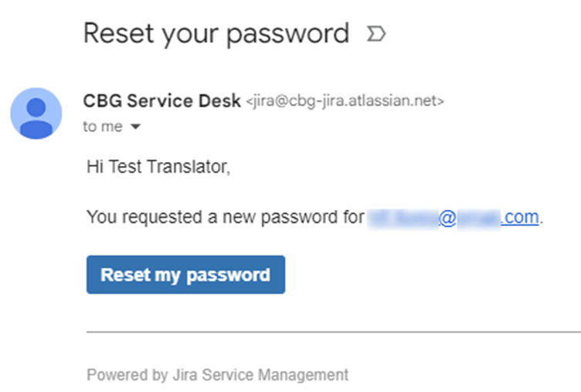581x392 pixels.
Task: Click the importance marker beside the subject
Action: coord(376,34)
